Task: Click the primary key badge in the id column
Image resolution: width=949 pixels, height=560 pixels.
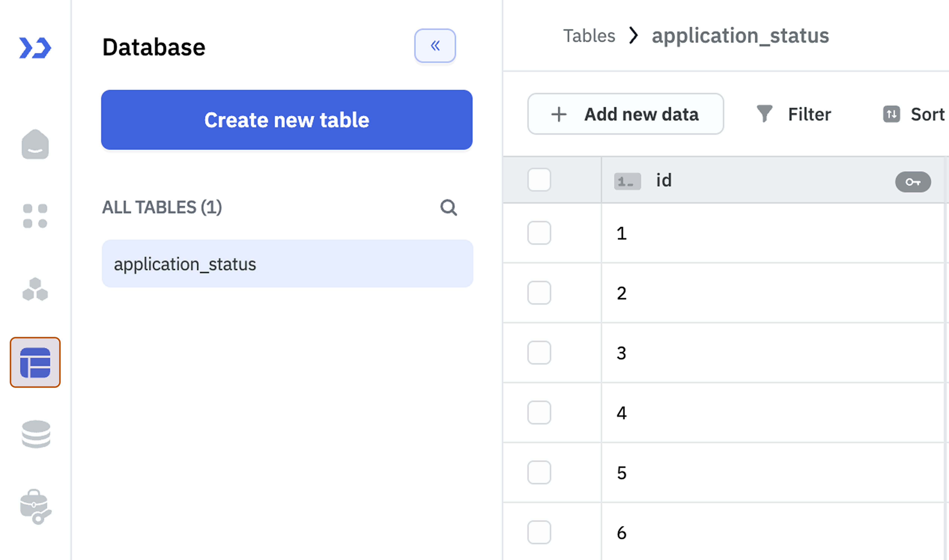Action: pos(913,182)
